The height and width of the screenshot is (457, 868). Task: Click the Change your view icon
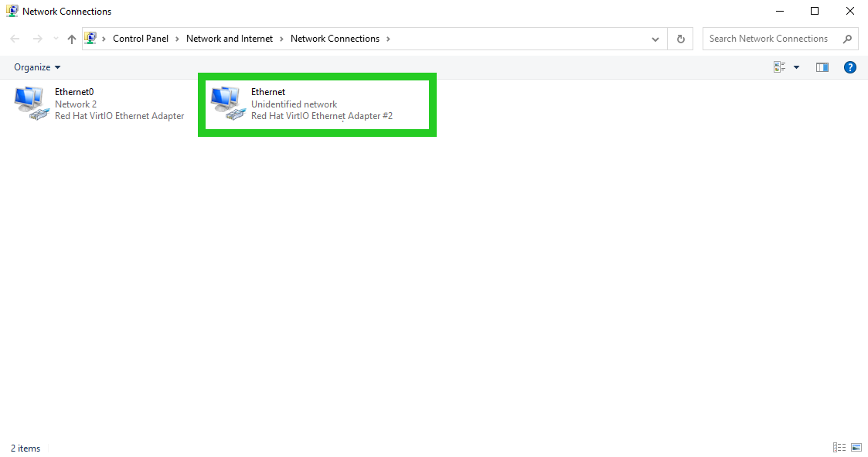coord(779,67)
